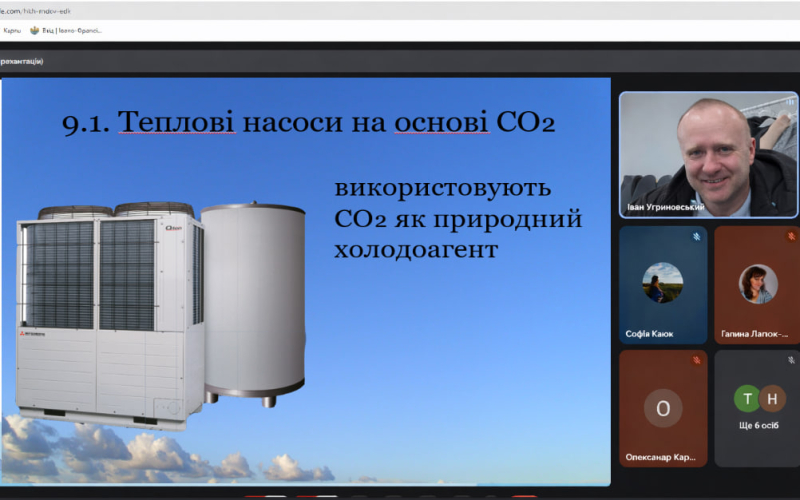The image size is (800, 500).
Task: Click the brown H participant avatar
Action: pos(769,399)
